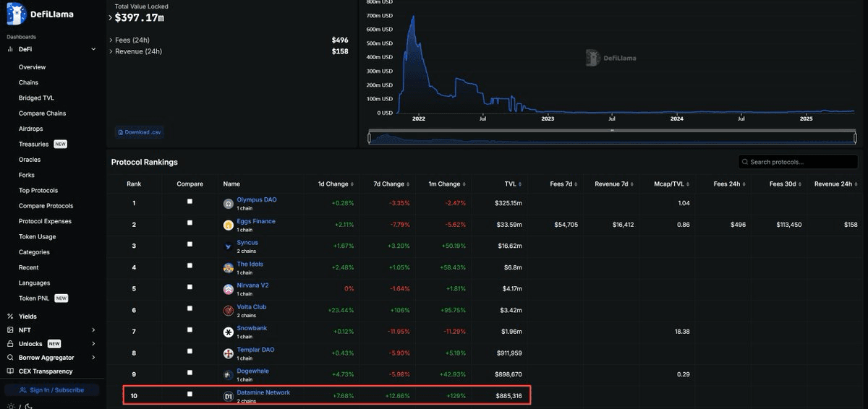This screenshot has height=409, width=868.
Task: Click the Yields percent icon
Action: tap(10, 317)
